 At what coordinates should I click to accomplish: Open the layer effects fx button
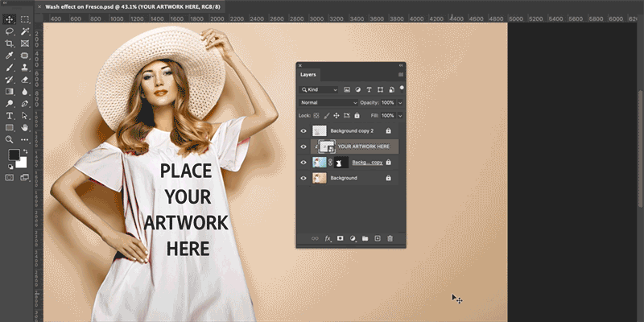click(x=328, y=238)
